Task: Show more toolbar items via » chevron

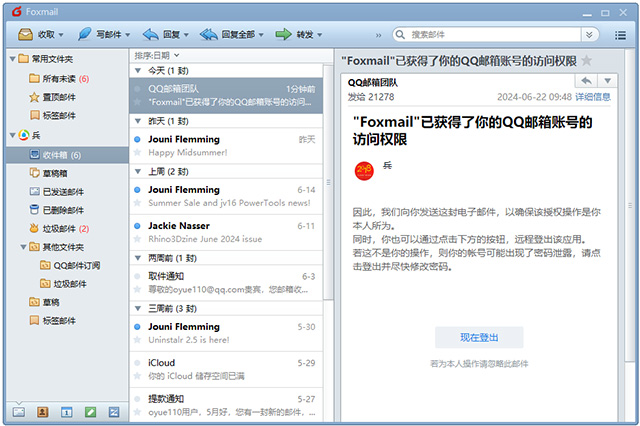Action: 378,35
